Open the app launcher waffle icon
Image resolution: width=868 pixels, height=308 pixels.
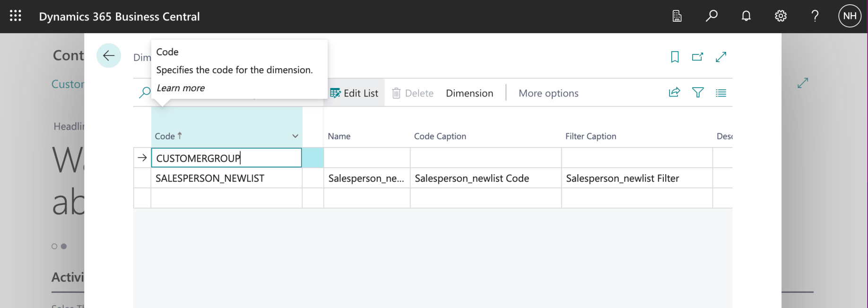pos(16,16)
